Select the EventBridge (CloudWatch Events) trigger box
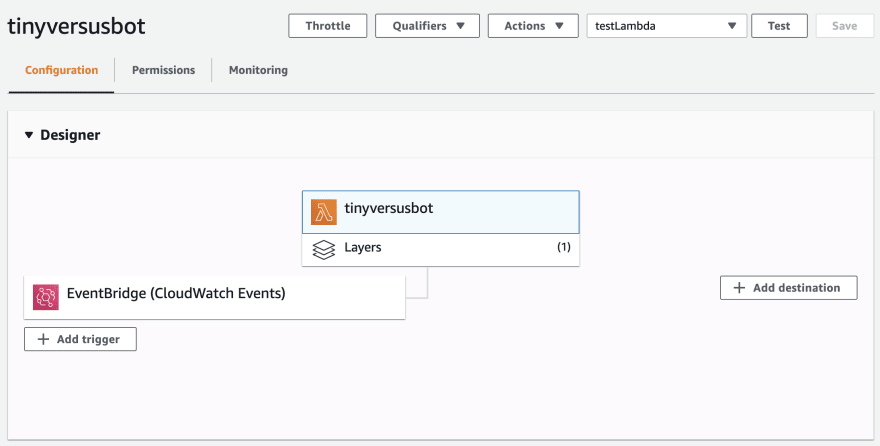880x446 pixels. pos(214,297)
